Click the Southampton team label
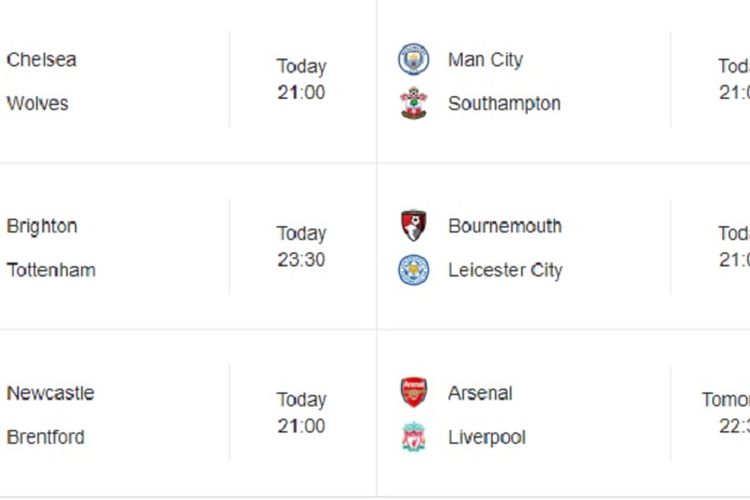Screen dimensions: 750x500 [x=504, y=104]
